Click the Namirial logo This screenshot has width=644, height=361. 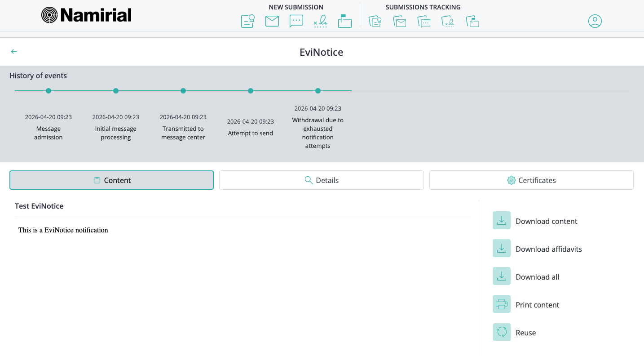pyautogui.click(x=86, y=15)
